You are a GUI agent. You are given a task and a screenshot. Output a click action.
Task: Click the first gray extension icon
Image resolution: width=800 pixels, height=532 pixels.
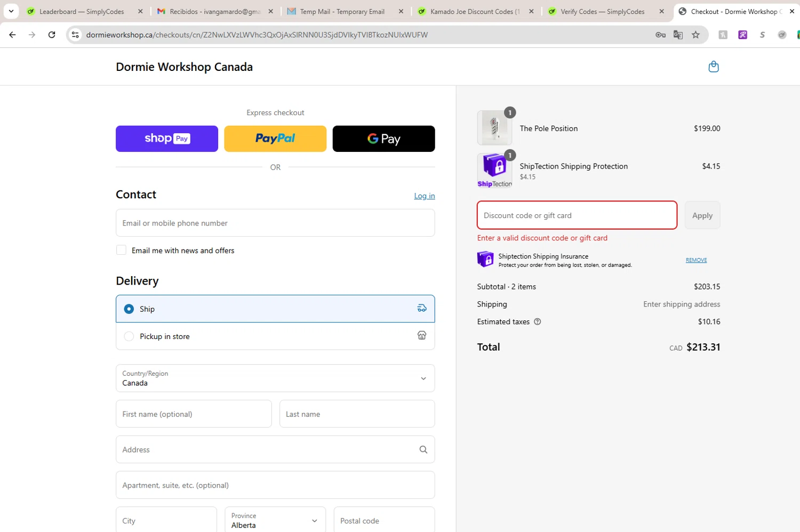(x=723, y=35)
